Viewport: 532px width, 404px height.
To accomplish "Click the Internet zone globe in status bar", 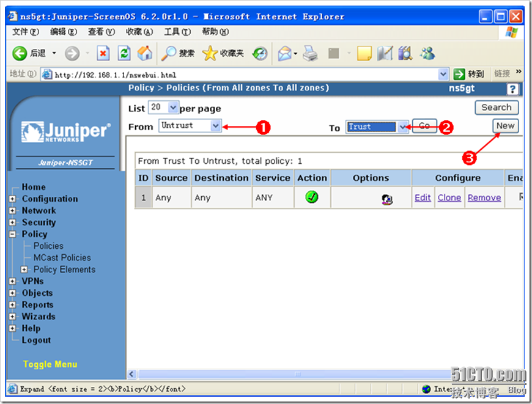I will (426, 389).
